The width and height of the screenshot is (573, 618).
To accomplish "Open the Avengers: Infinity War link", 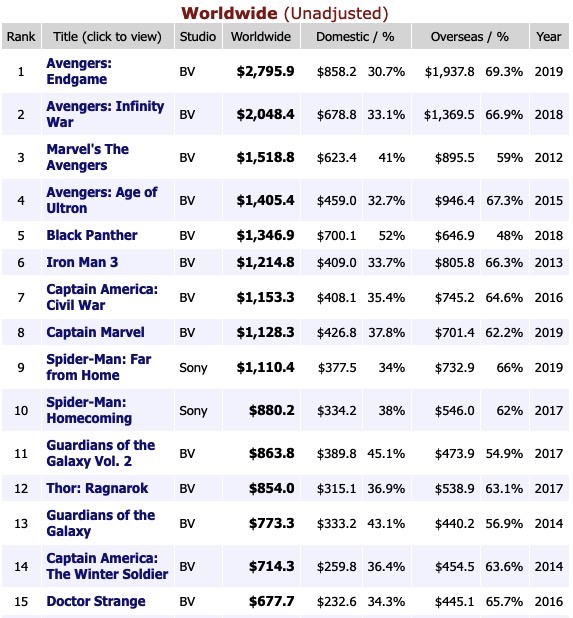I will 105,114.
